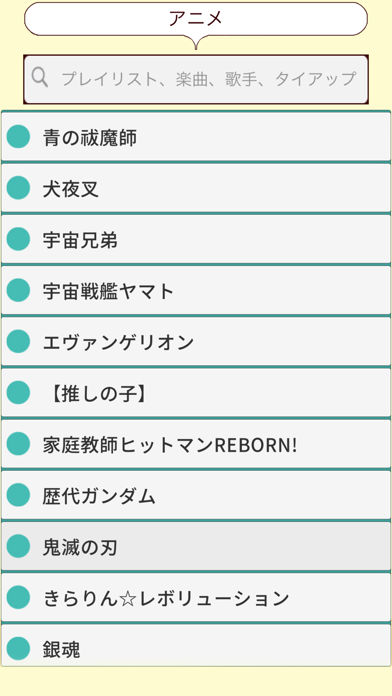Focus the playlist and song search field
The height and width of the screenshot is (696, 392).
point(196,79)
